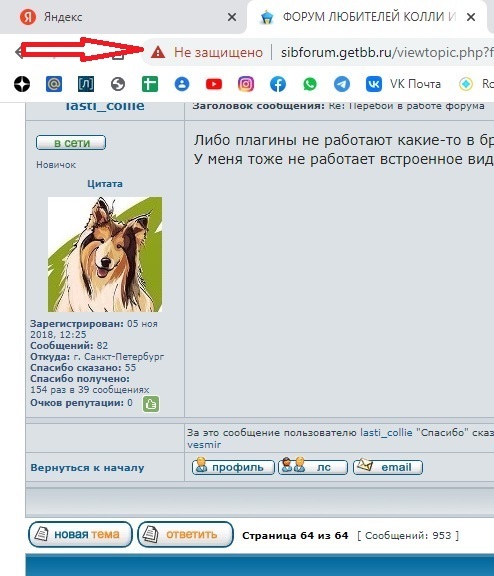Open the black four-point star bookmark
Viewport: 494px width, 576px height.
(22, 84)
